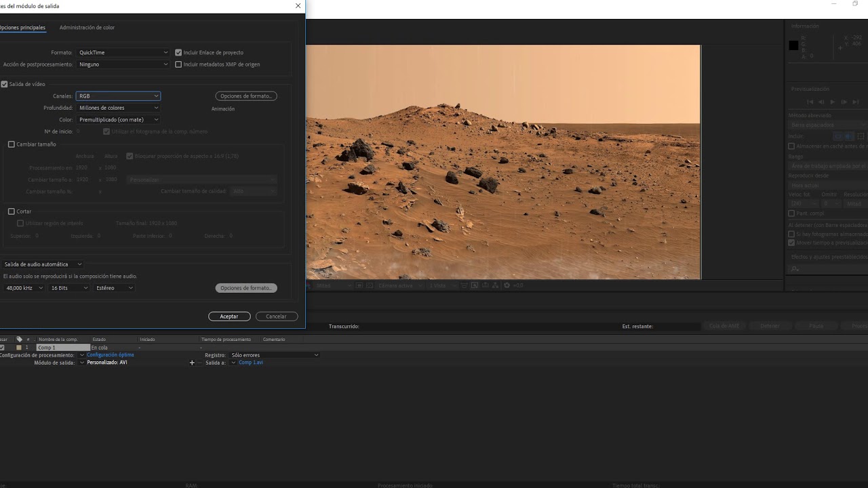The width and height of the screenshot is (868, 488).
Task: Remove output module with the minus icon
Action: click(x=200, y=363)
